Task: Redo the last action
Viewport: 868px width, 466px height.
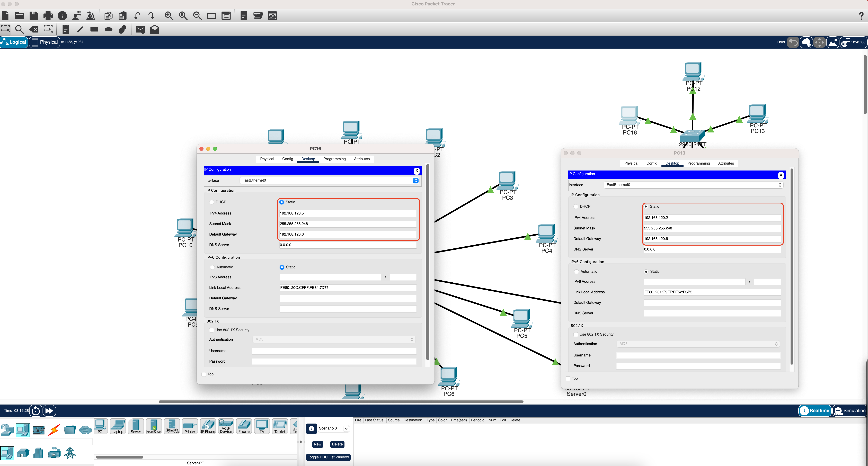Action: point(151,16)
